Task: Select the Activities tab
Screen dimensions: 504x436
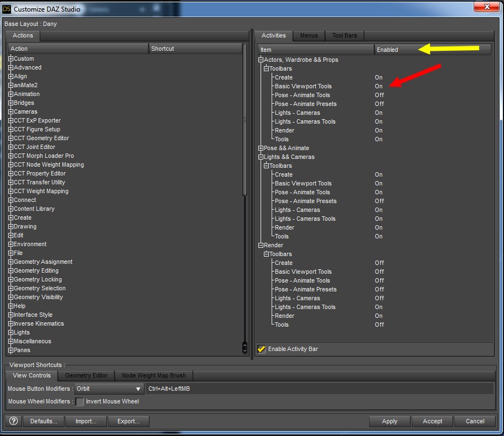Action: 274,36
